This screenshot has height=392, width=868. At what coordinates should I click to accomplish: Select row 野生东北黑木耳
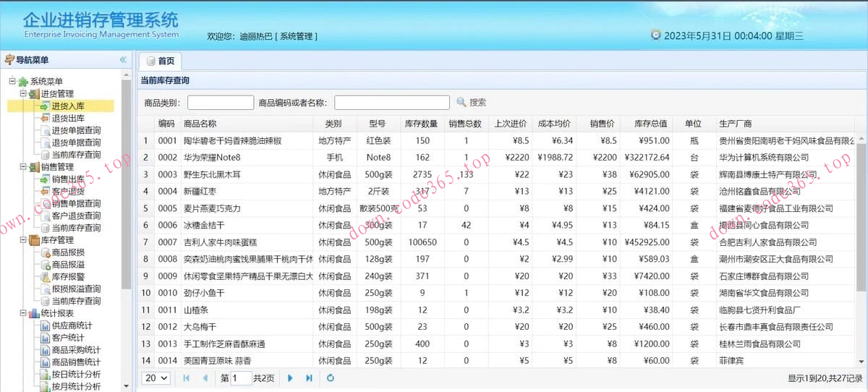495,174
